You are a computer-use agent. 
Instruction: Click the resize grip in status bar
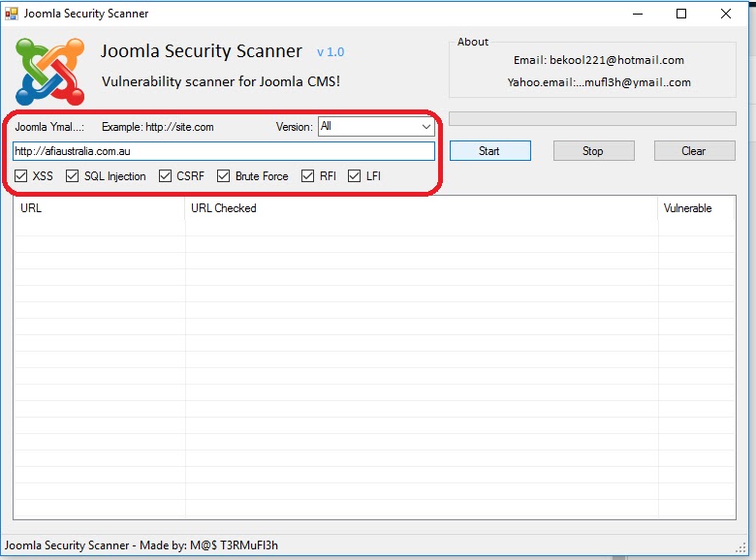[741, 548]
